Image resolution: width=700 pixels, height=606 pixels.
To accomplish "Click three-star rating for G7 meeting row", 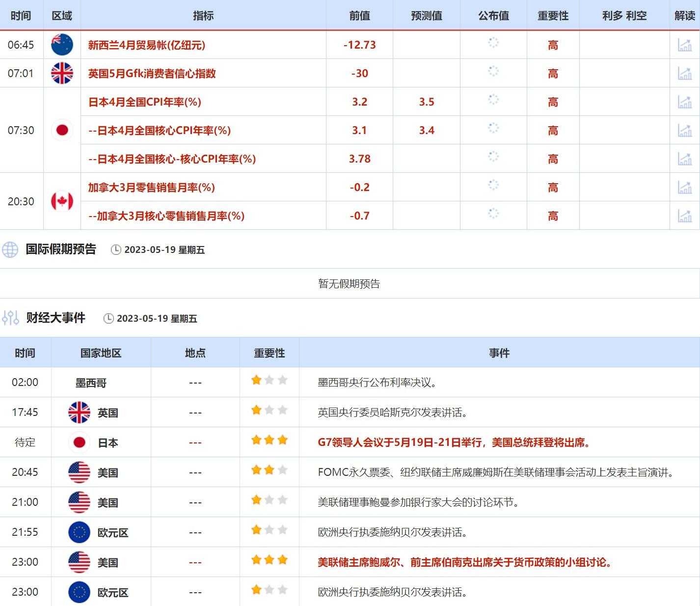I will click(x=269, y=441).
